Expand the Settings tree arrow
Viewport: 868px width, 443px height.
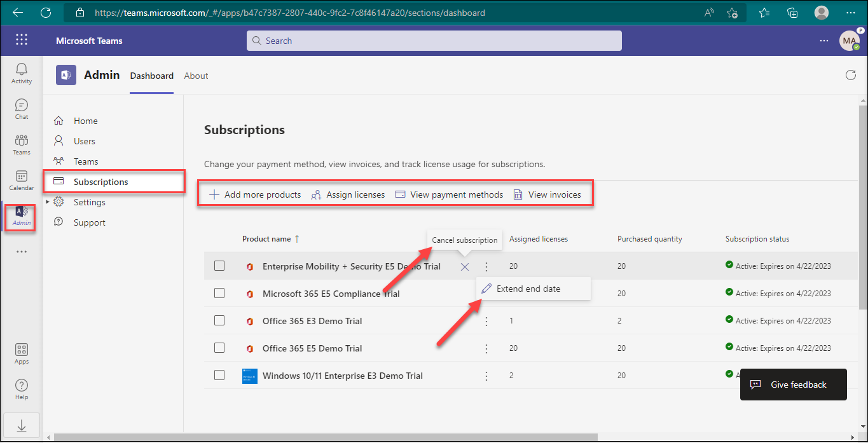coord(48,202)
